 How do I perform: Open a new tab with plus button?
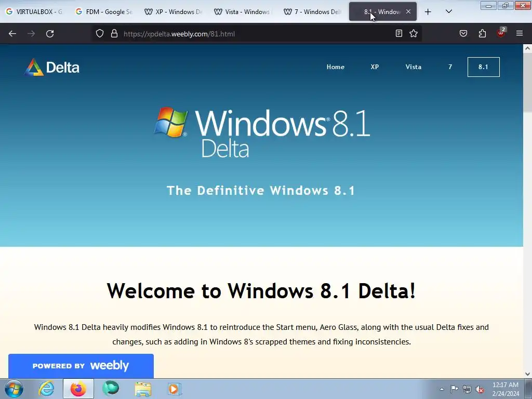428,12
